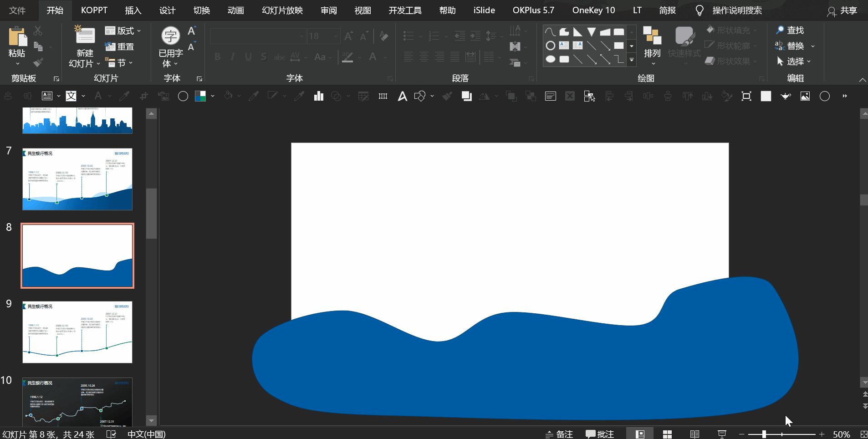Click the insert picture icon in quick toolbar

click(x=805, y=96)
